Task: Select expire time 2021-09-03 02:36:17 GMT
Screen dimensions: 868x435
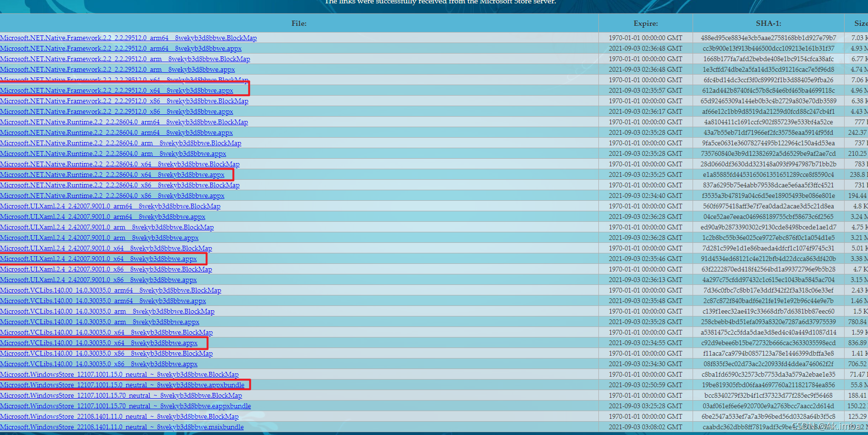Action: (x=646, y=111)
